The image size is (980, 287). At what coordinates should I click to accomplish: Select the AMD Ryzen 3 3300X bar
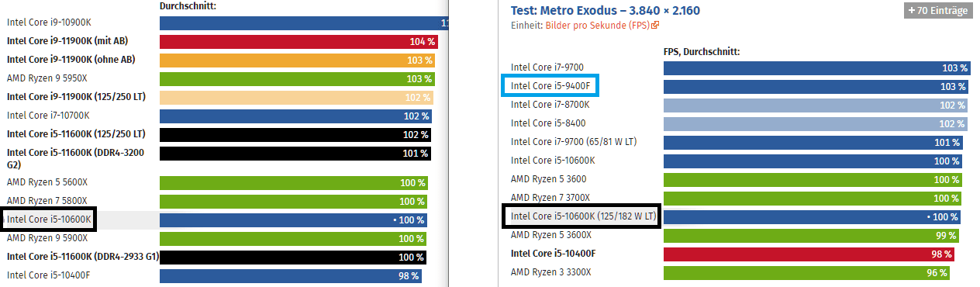[x=806, y=272]
